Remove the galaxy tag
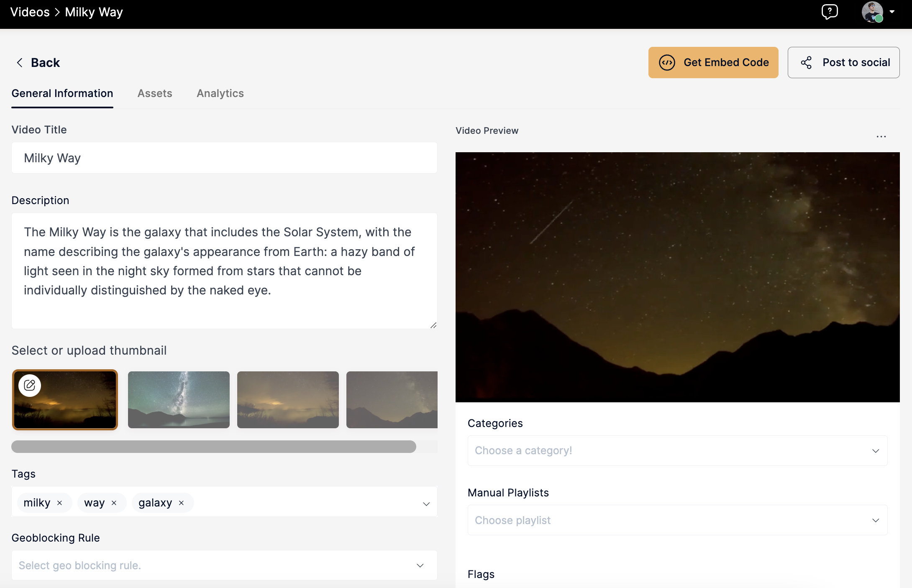 point(182,502)
